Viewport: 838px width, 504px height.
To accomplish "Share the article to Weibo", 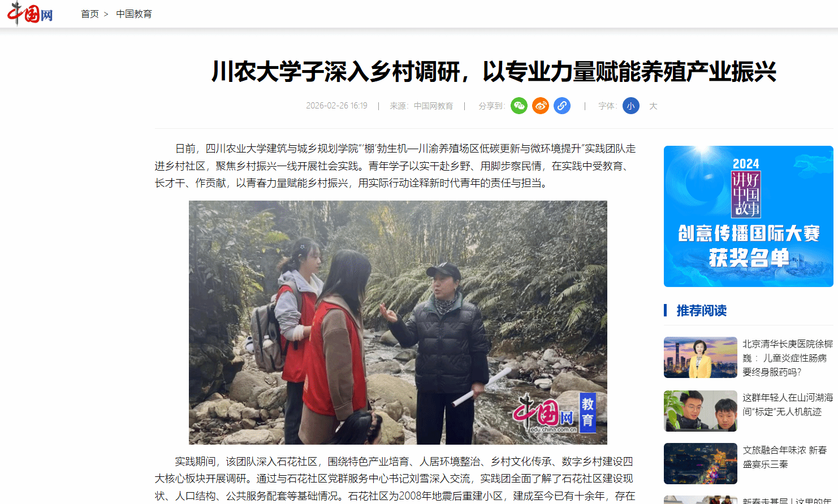I will (541, 106).
